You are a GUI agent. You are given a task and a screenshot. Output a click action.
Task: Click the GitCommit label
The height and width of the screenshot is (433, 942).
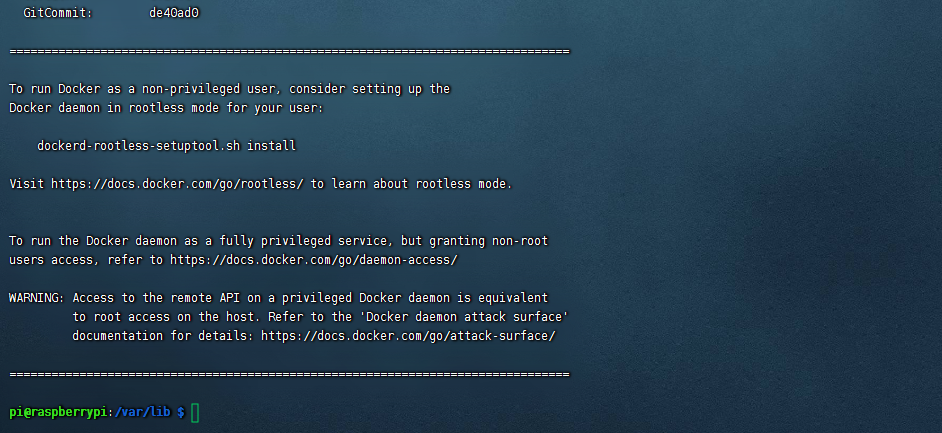coord(58,13)
